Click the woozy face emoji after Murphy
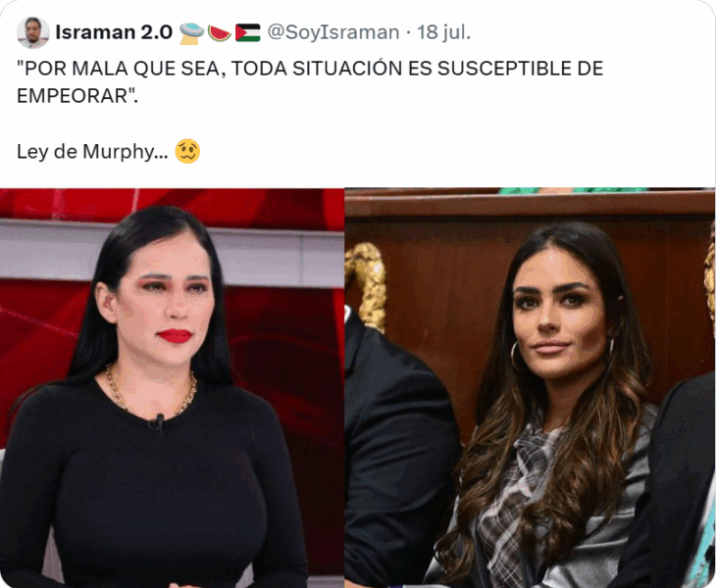The image size is (716, 588). point(187,152)
